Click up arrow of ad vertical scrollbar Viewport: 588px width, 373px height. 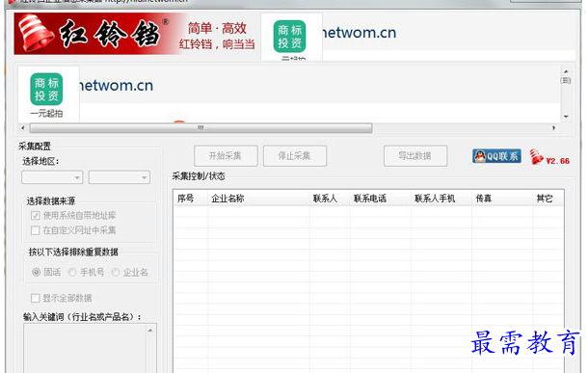(566, 71)
